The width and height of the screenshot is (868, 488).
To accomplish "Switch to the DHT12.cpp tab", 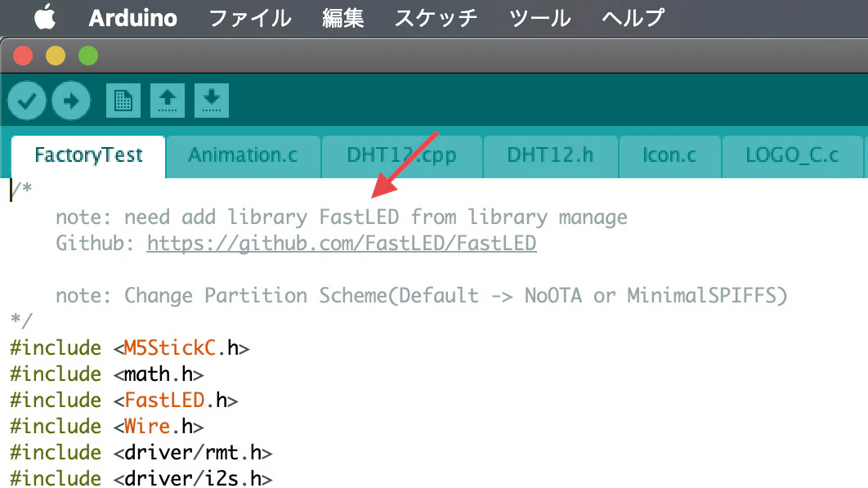I will point(402,156).
